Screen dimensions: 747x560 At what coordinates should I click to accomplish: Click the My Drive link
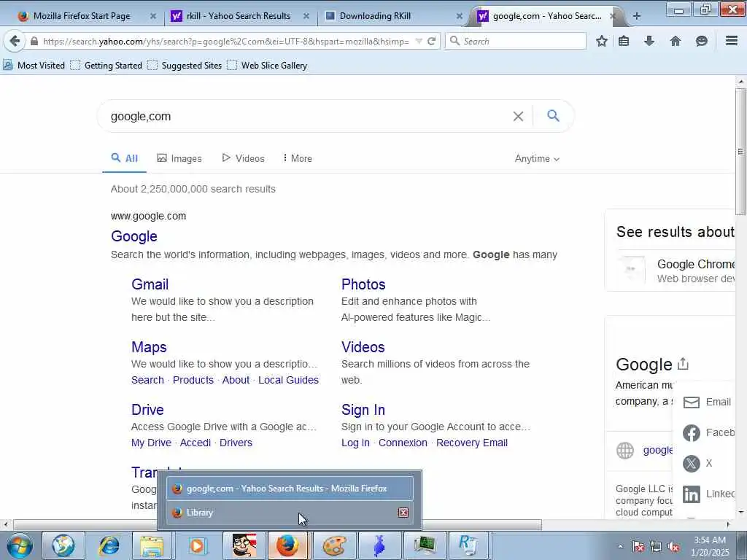pyautogui.click(x=151, y=443)
